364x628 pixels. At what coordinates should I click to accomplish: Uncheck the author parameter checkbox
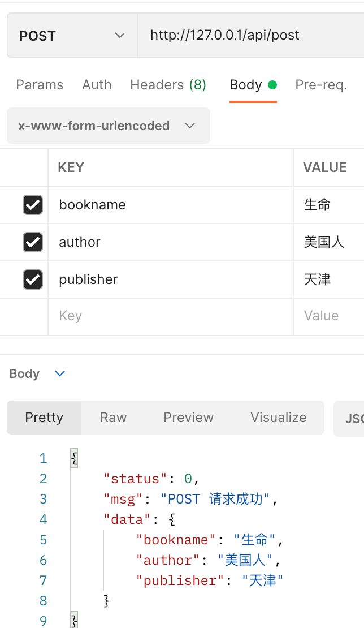coord(33,242)
